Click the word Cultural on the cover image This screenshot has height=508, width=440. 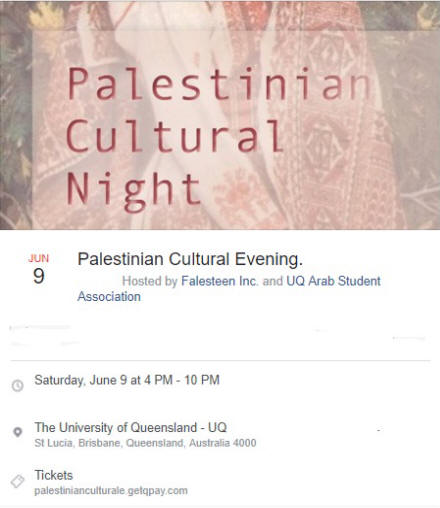[x=175, y=136]
